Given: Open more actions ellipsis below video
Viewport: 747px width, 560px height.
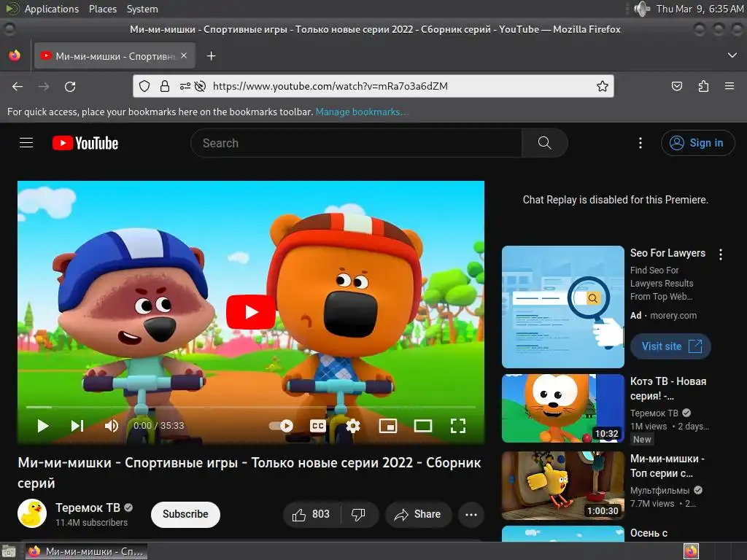Looking at the screenshot, I should 471,514.
